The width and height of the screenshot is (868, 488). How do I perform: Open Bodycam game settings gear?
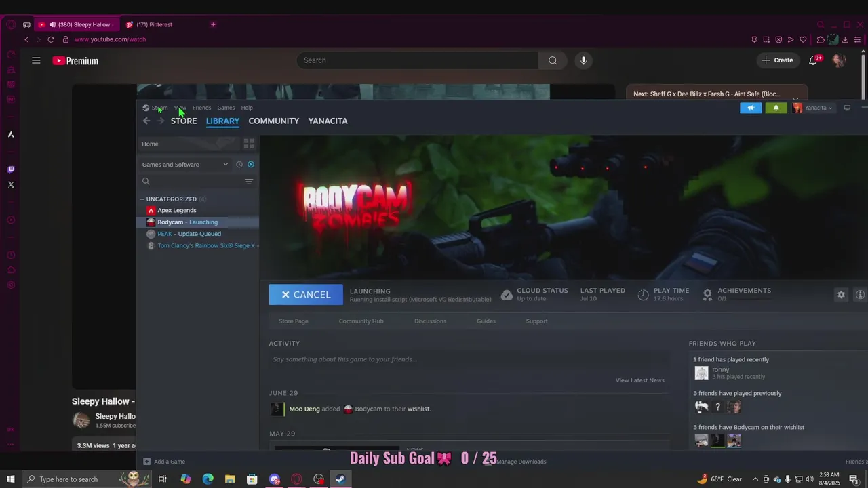point(842,295)
